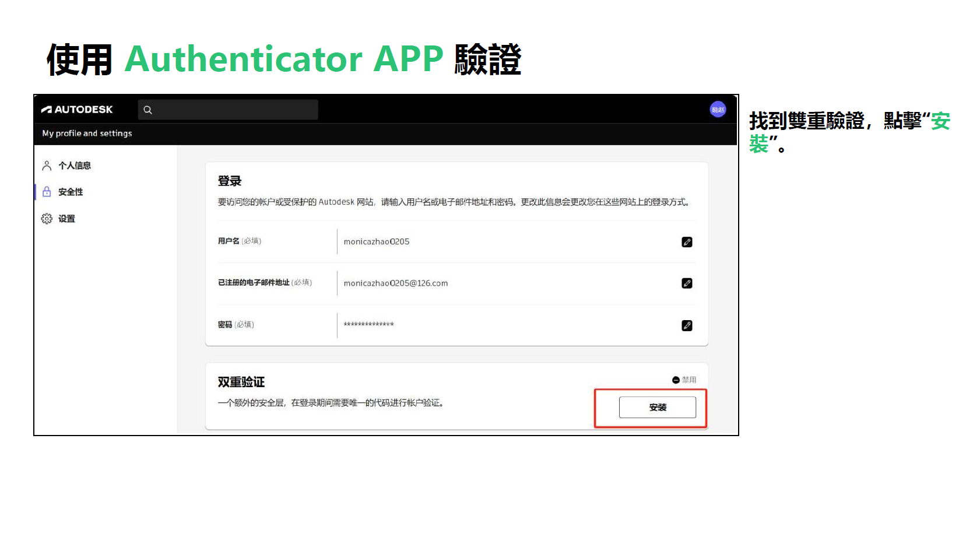Open 个人信息 in the sidebar
Viewport: 980px width, 551px height.
pyautogui.click(x=75, y=166)
